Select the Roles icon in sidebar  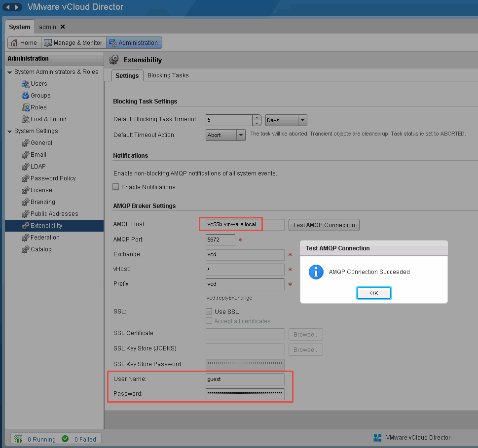coord(26,107)
